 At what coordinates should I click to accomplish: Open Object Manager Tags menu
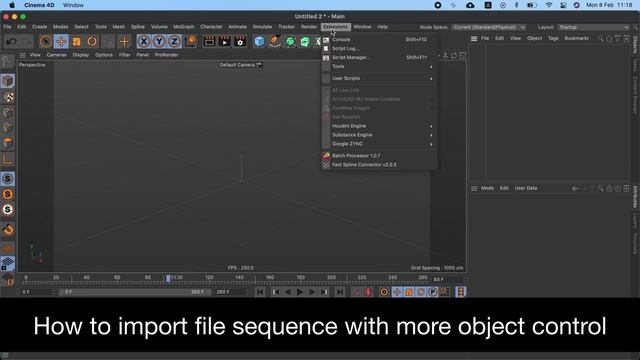coord(553,38)
